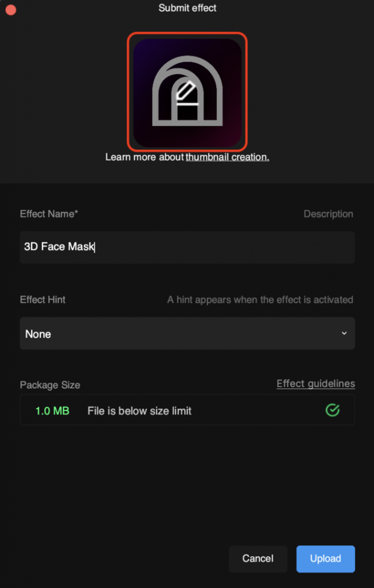Close the Submit effect dialog with red button

(x=11, y=10)
